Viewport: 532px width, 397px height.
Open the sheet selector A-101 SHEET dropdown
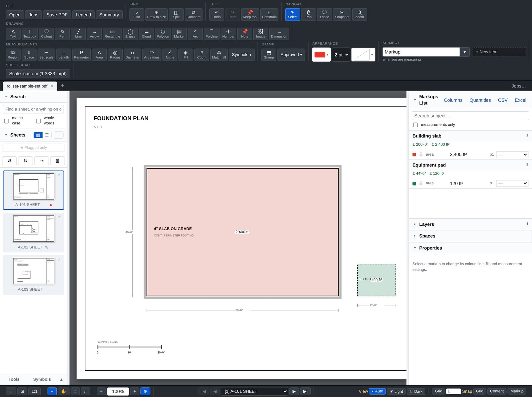(x=254, y=391)
